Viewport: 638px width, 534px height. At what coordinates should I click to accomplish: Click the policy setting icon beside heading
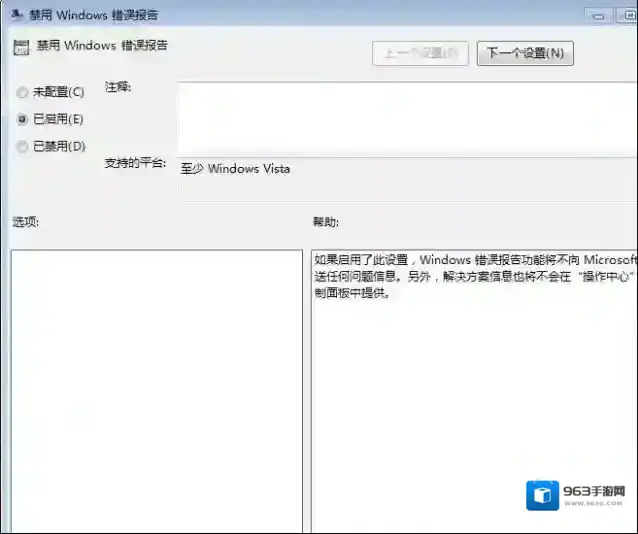[21, 47]
